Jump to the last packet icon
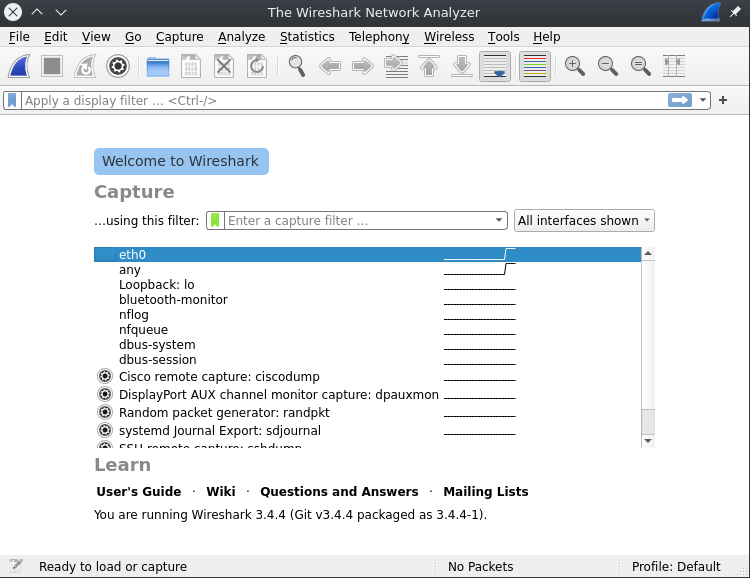Screen dimensions: 750x578 coord(462,66)
